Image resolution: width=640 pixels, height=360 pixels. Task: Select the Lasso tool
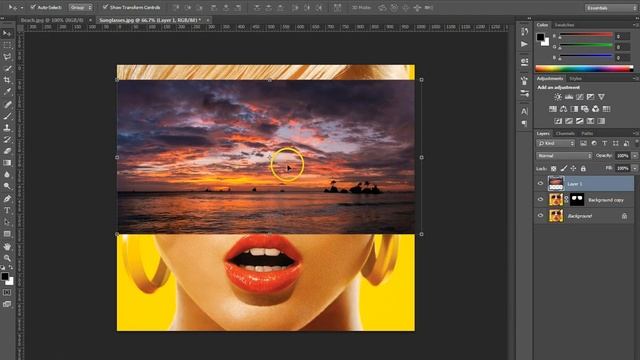click(7, 57)
